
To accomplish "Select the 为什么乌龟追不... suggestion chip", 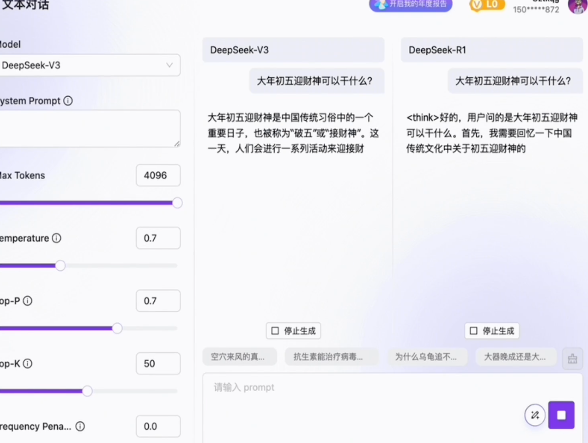I will click(427, 356).
